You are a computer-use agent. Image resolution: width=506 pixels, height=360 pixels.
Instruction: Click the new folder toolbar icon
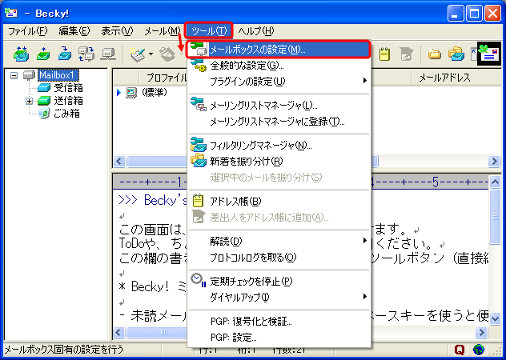[434, 54]
